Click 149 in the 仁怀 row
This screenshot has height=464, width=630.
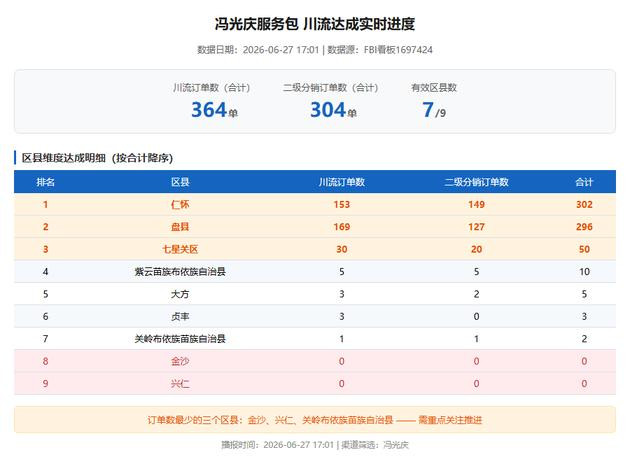pyautogui.click(x=476, y=204)
